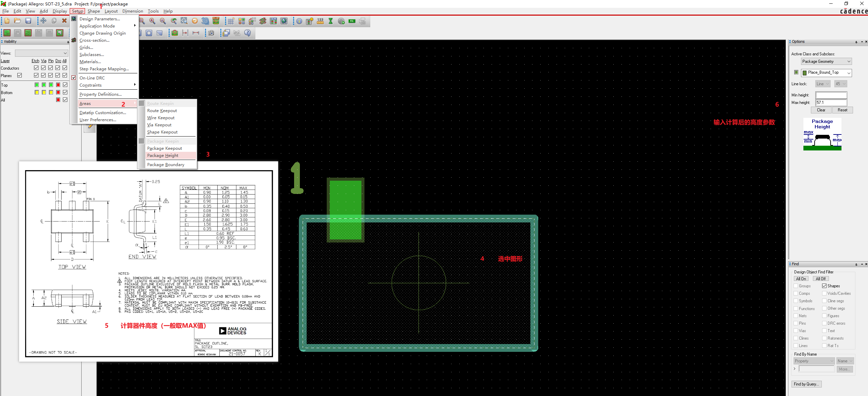Open help with question mark icon
This screenshot has width=868, height=396.
pos(248,33)
